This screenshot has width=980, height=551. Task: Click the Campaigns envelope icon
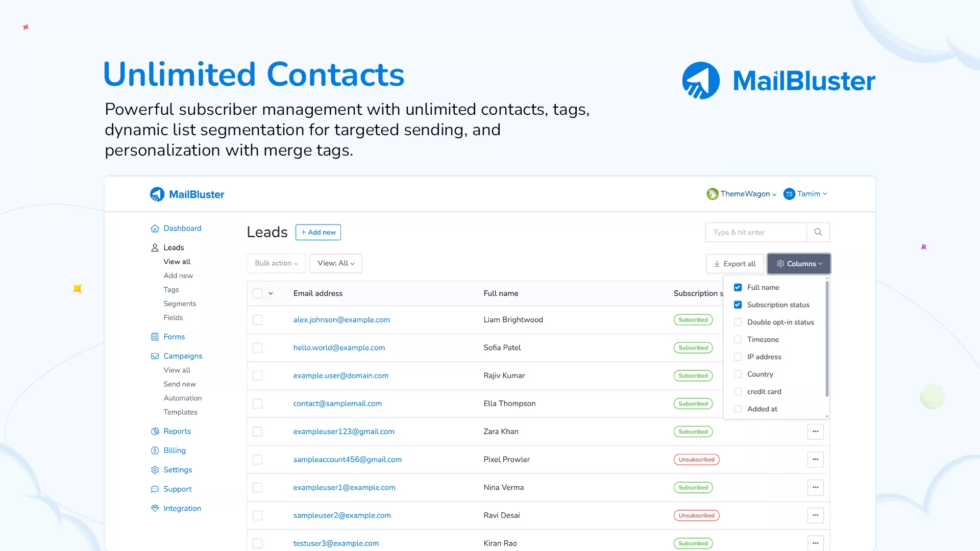pos(155,356)
